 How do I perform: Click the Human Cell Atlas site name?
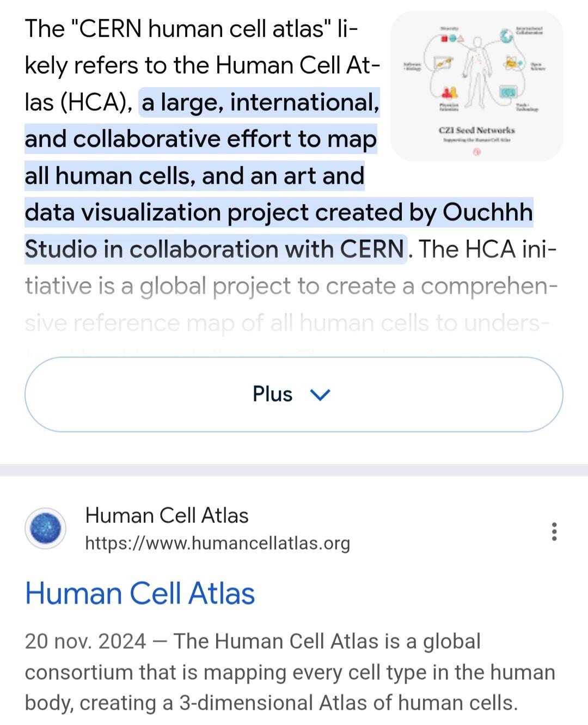(x=167, y=515)
